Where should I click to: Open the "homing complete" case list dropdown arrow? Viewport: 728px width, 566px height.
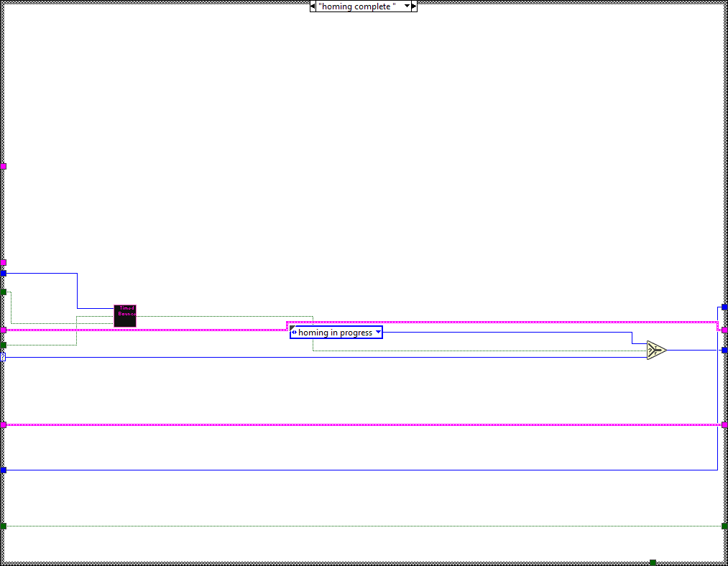tap(407, 6)
